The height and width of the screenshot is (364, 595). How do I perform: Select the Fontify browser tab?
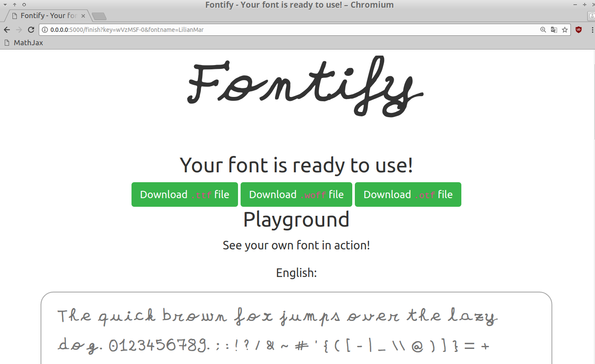(48, 16)
